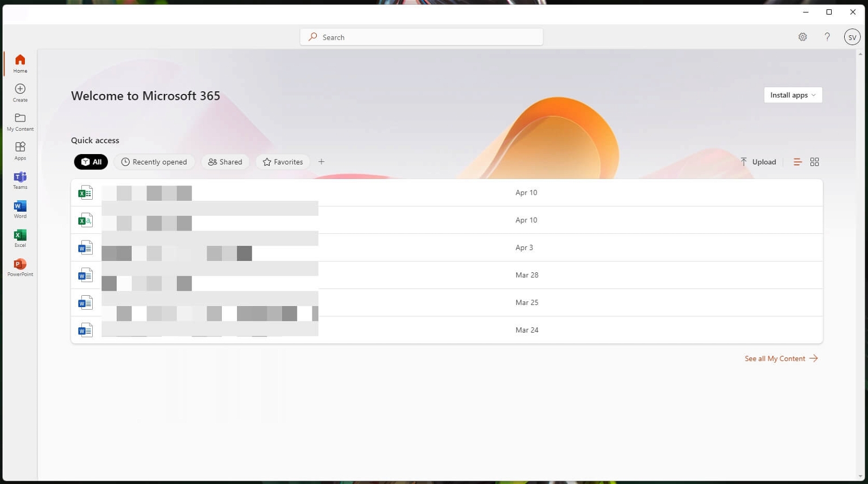Open the Excel CSV file icon
The width and height of the screenshot is (868, 484).
click(x=85, y=220)
